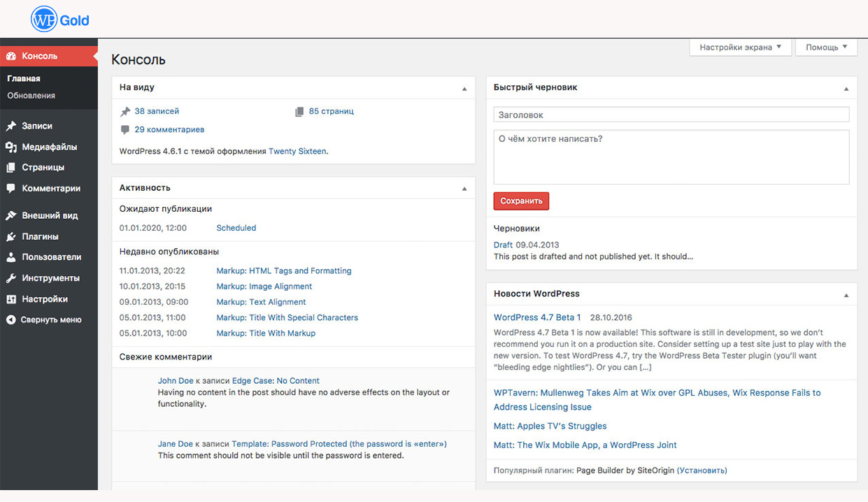
Task: Click the Установить plugin install link
Action: click(702, 471)
